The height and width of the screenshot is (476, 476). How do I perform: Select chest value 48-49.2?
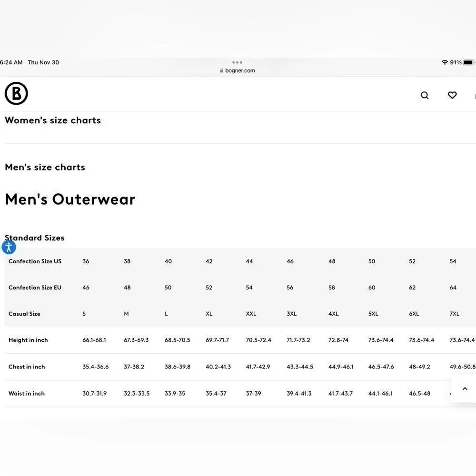pyautogui.click(x=419, y=367)
